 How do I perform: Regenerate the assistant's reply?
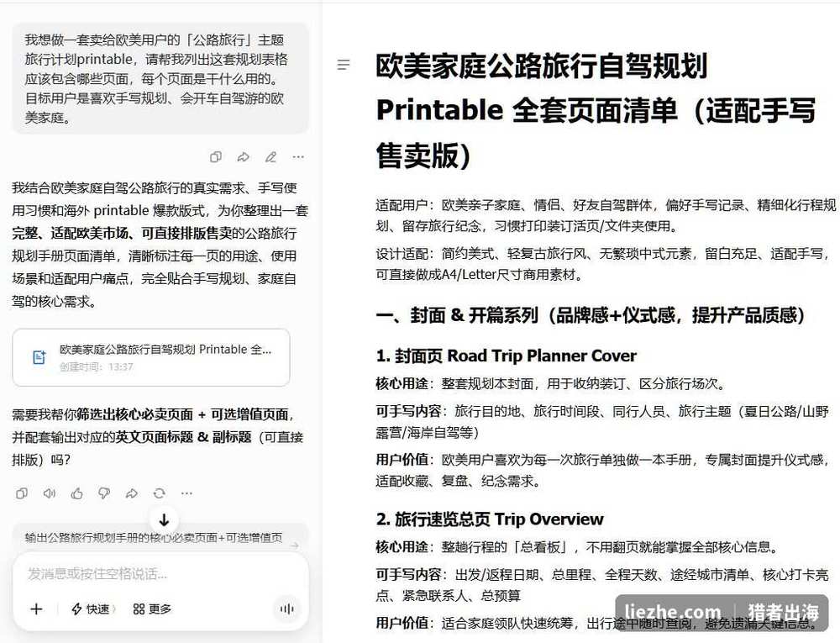159,493
